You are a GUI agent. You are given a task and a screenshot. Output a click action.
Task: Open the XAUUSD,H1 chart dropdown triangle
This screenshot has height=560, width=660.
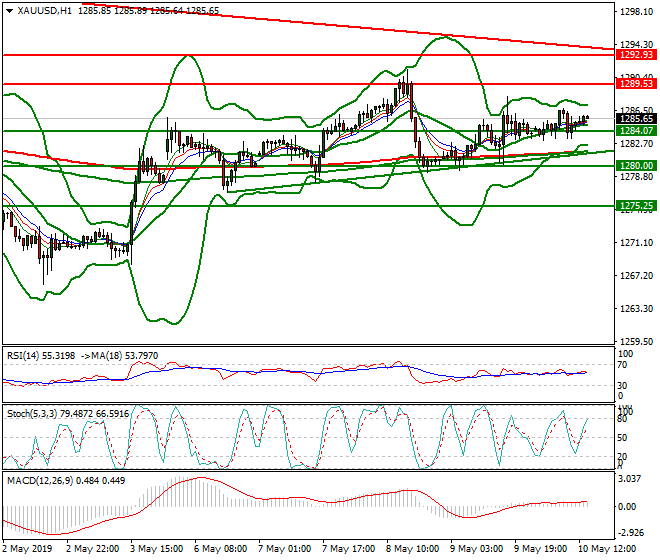pos(9,11)
